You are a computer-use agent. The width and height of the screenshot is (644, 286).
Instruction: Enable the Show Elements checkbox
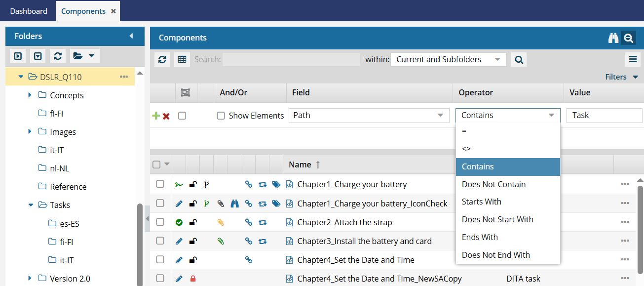pos(221,116)
